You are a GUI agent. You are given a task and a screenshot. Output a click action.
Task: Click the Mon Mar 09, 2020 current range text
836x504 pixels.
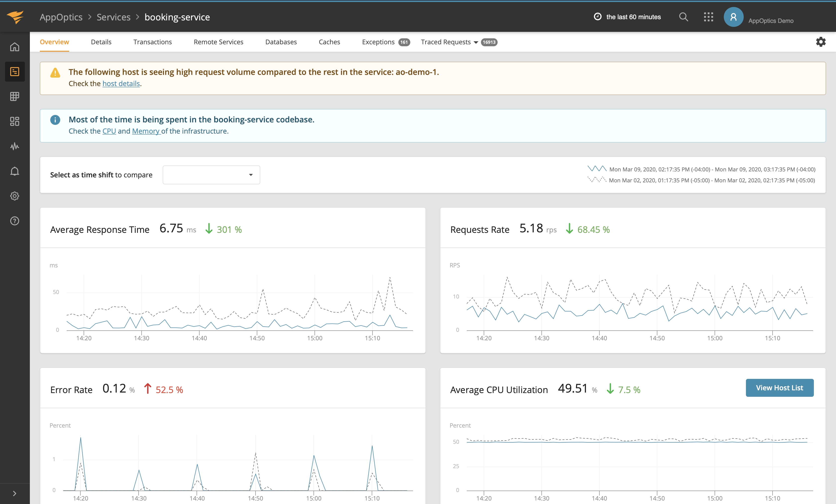point(712,169)
